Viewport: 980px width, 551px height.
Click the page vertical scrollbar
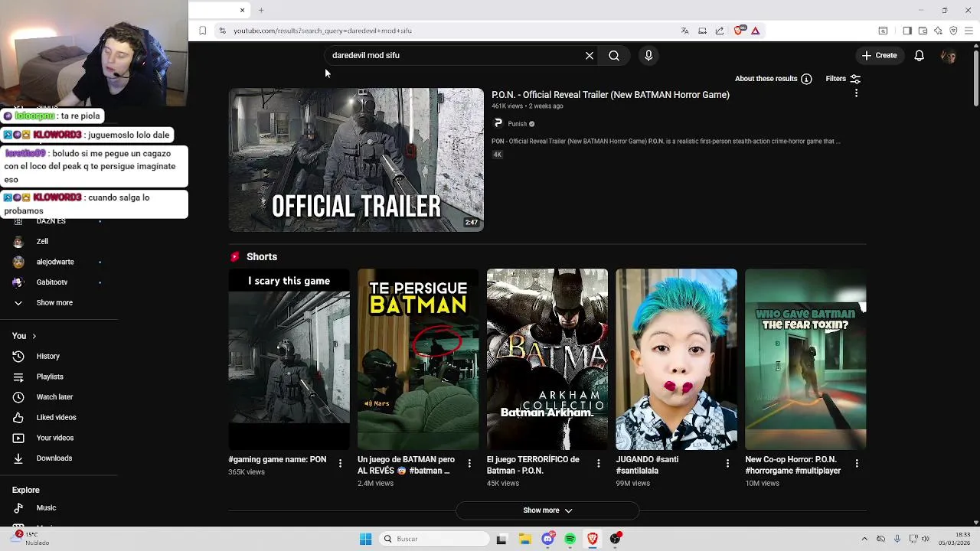(x=975, y=77)
